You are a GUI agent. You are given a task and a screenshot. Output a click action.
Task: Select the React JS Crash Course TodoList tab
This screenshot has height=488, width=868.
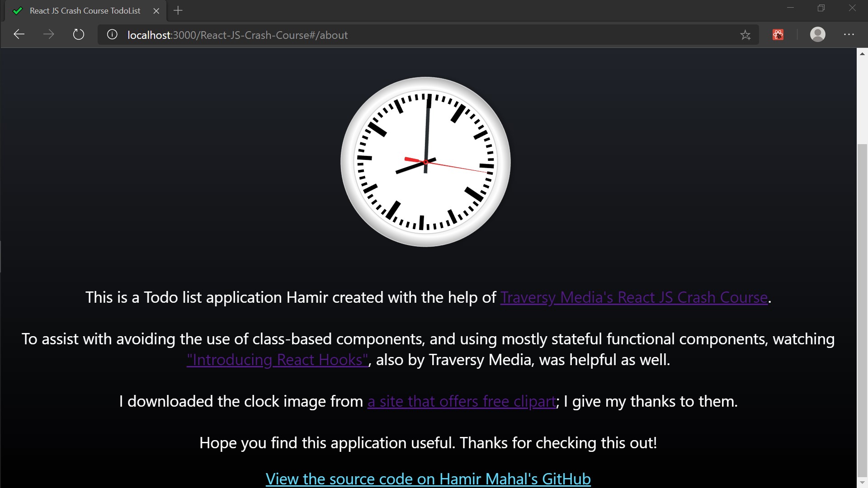tap(85, 11)
